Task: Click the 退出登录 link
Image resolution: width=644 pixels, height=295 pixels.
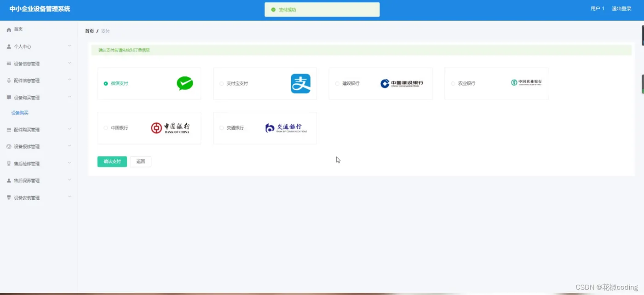Action: pyautogui.click(x=621, y=9)
